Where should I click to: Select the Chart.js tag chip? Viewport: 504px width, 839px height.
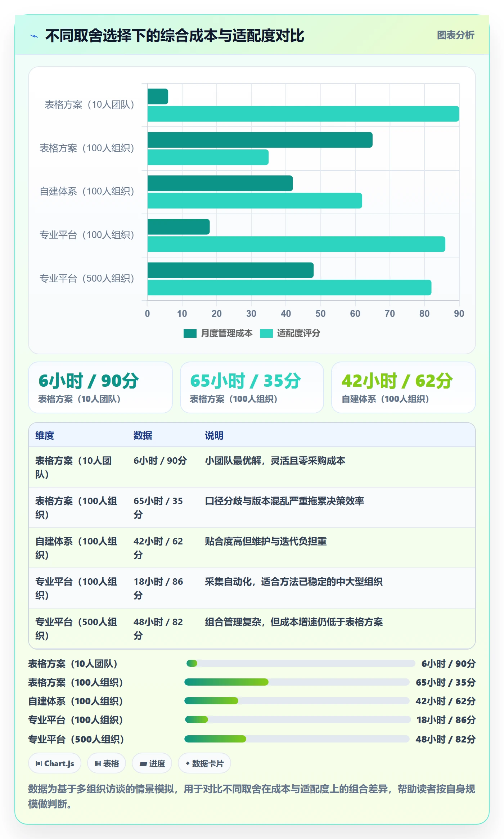tap(55, 763)
